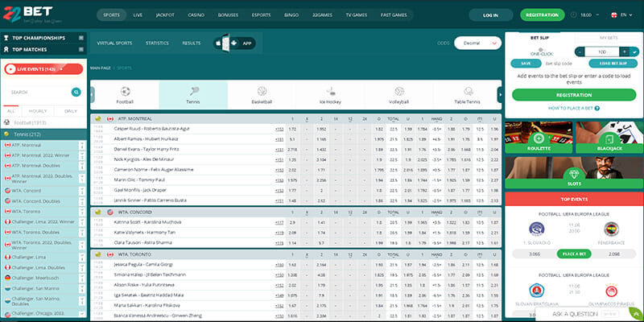Select the Tennis sport icon
Viewport: 644px width, 322px height.
[194, 91]
